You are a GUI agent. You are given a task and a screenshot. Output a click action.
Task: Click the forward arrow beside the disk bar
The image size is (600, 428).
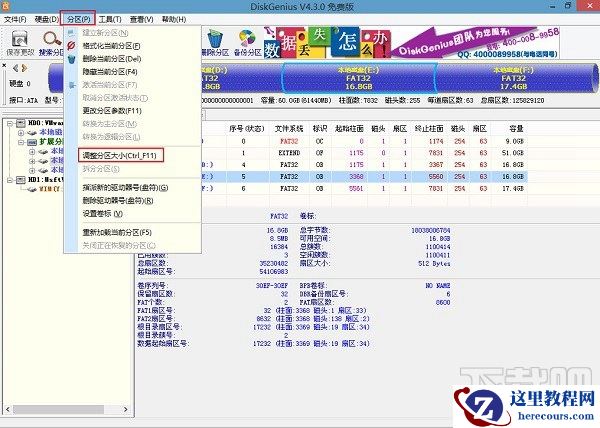pyautogui.click(x=24, y=68)
